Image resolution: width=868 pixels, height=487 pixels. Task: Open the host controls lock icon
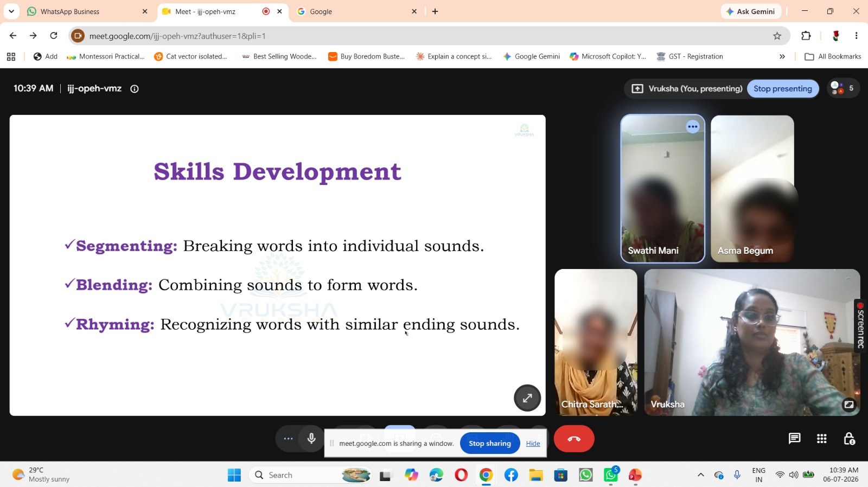coord(849,438)
